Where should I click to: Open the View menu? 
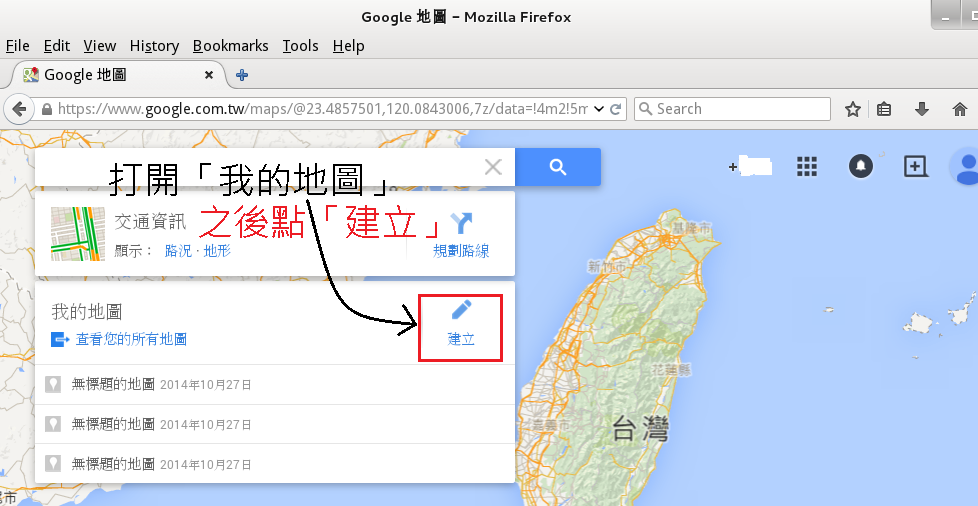(x=100, y=46)
